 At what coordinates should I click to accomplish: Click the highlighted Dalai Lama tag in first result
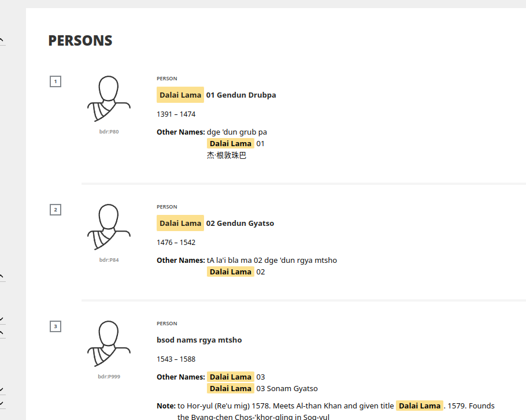pyautogui.click(x=180, y=94)
